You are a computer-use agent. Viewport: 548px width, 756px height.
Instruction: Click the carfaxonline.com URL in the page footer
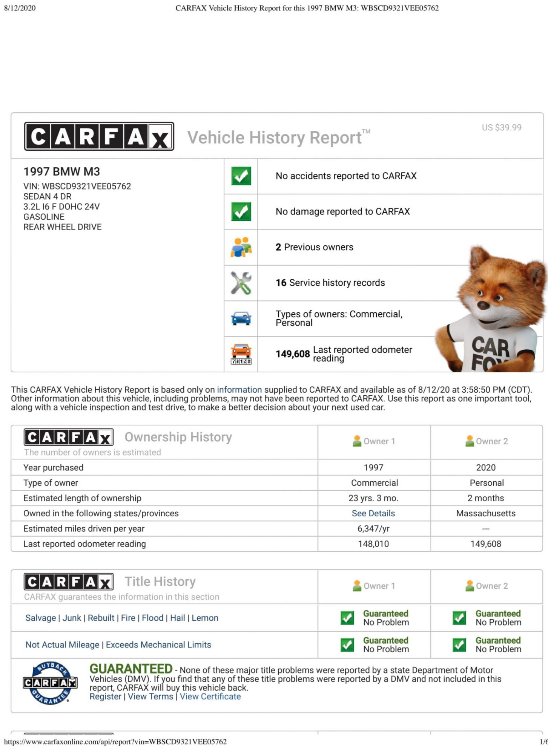pos(115,742)
